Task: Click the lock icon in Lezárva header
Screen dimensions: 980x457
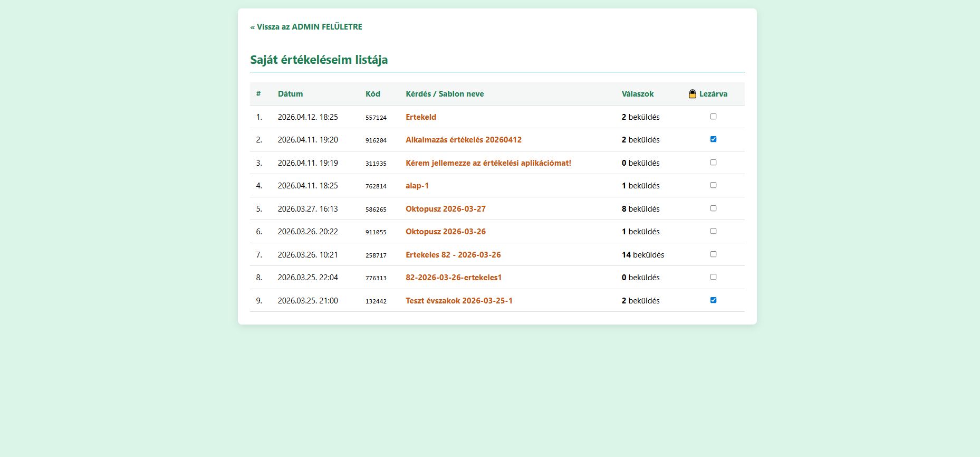Action: coord(693,94)
